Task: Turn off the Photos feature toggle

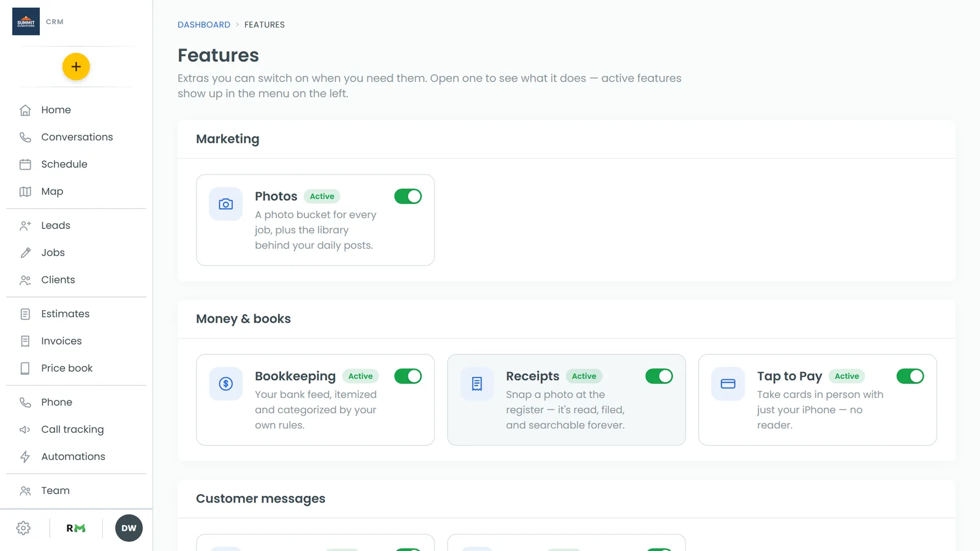Action: 408,197
